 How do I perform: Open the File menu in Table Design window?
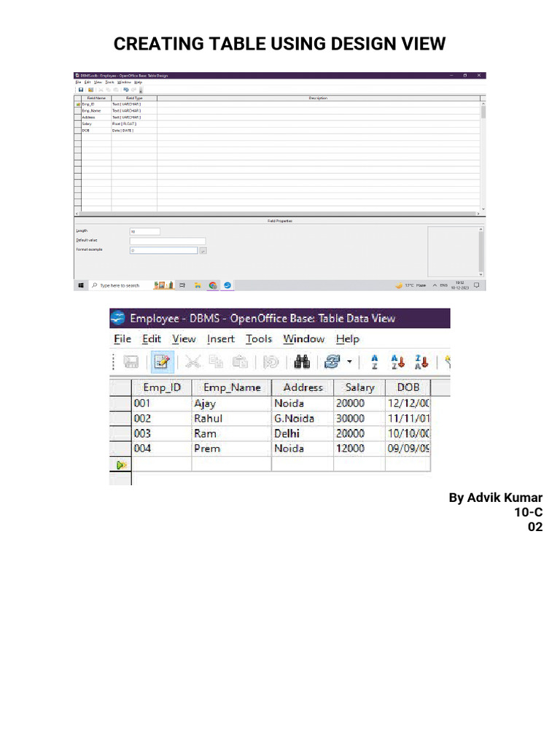coord(79,82)
